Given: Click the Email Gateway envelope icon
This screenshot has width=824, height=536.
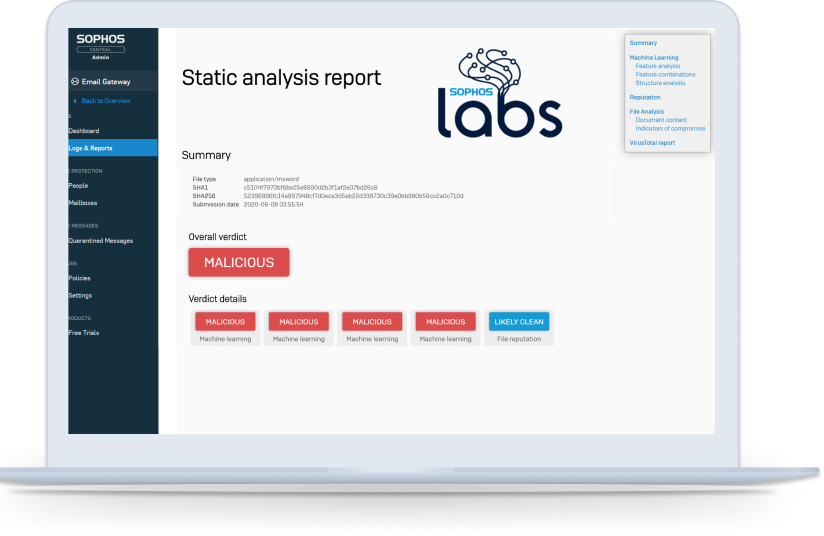Looking at the screenshot, I should tap(75, 82).
